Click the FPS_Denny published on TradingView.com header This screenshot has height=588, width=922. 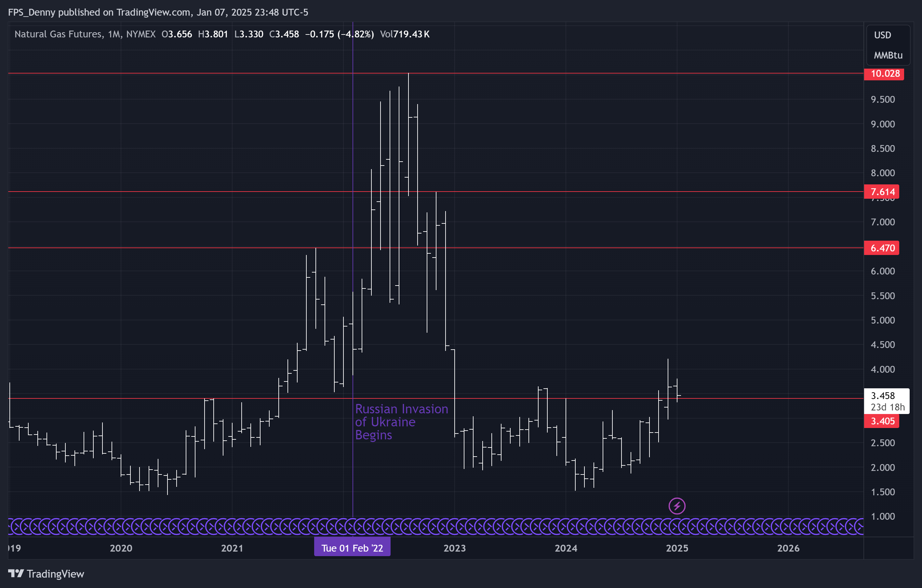coord(158,12)
